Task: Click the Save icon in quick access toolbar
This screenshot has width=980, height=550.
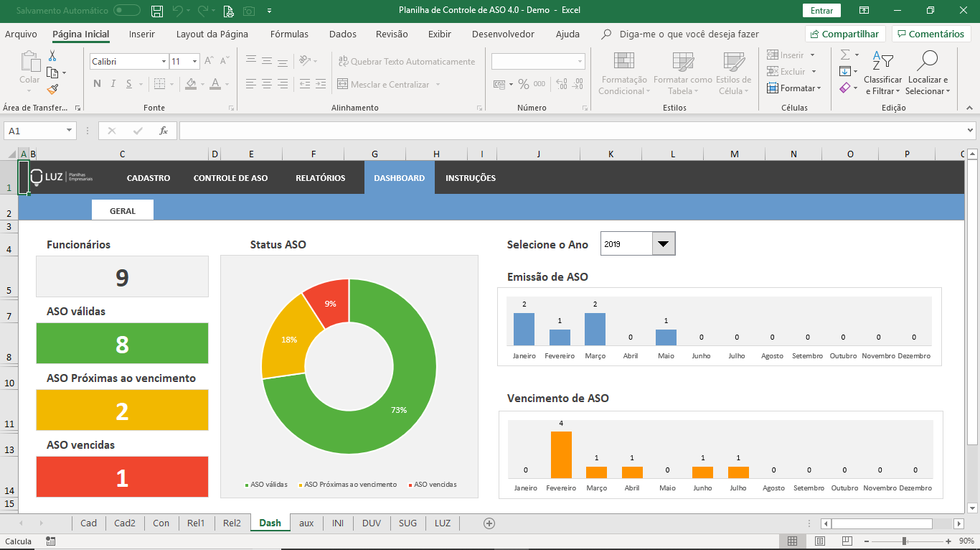Action: (157, 11)
